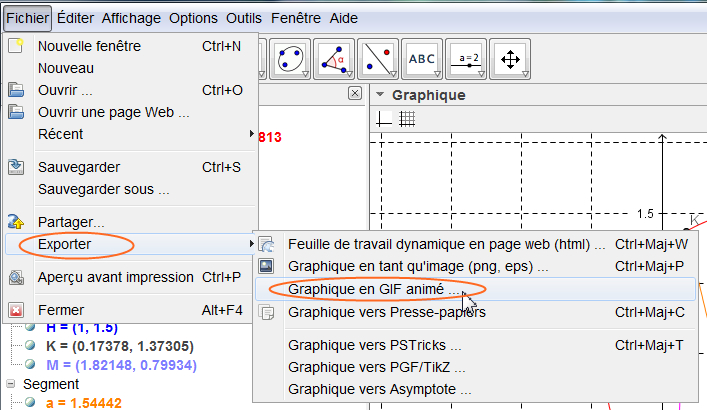Select the Ellipse tool in toolbar

(290, 59)
